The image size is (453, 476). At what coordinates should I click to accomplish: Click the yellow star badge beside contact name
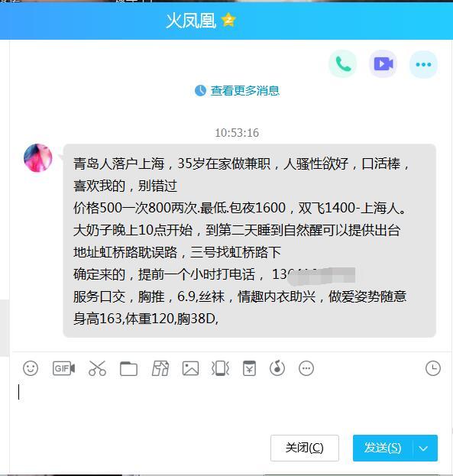pos(228,20)
